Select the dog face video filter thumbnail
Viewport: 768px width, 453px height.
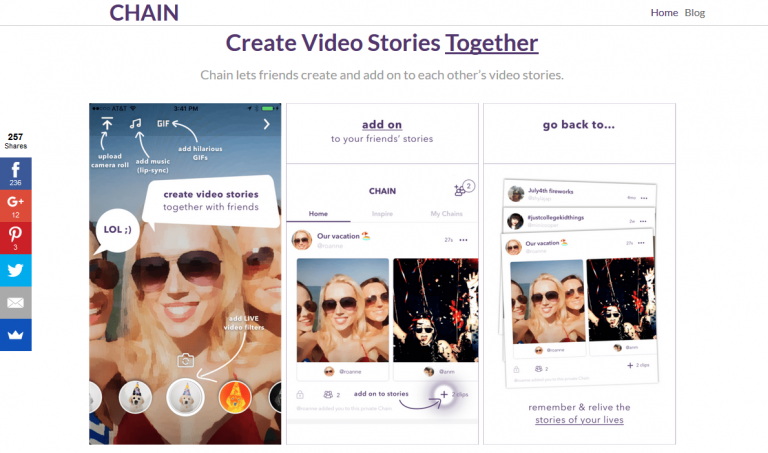pyautogui.click(x=185, y=397)
